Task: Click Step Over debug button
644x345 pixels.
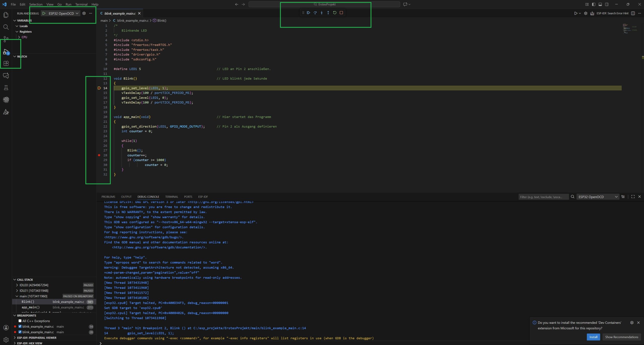Action: (315, 13)
